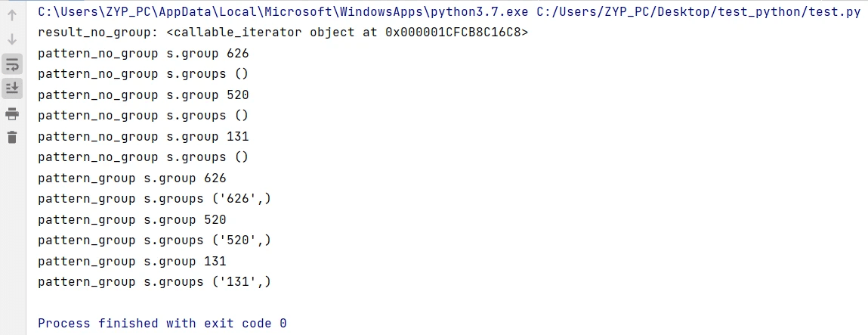Click the line pattern_group s.group 131

coord(132,262)
